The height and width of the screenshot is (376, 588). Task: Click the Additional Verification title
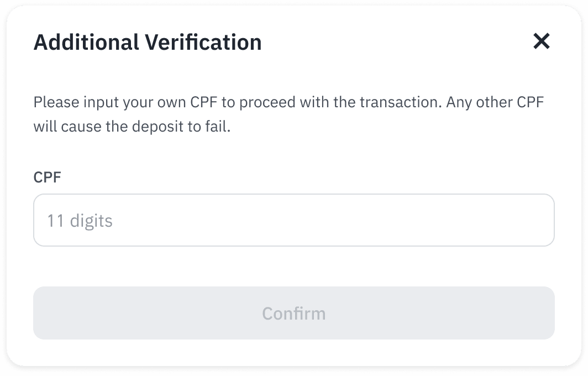(148, 43)
